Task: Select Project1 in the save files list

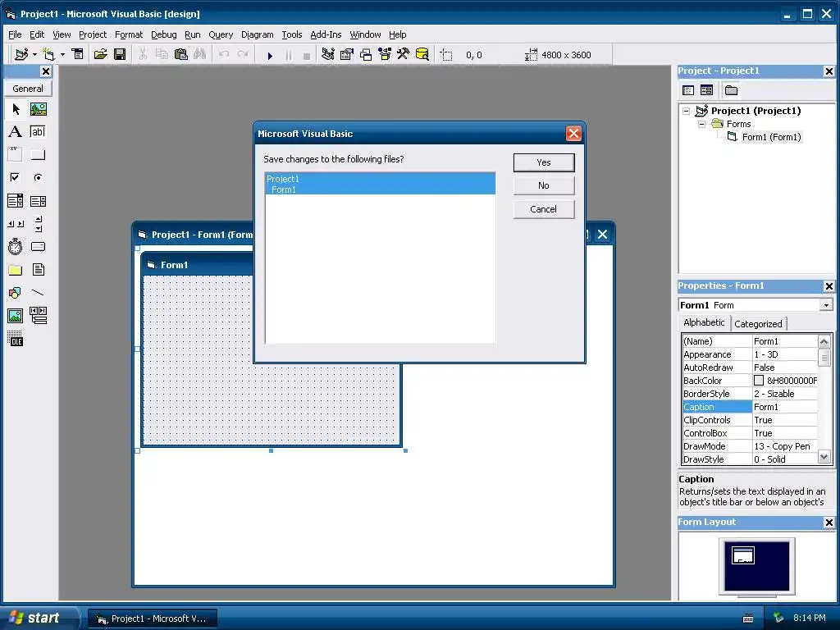Action: point(380,178)
